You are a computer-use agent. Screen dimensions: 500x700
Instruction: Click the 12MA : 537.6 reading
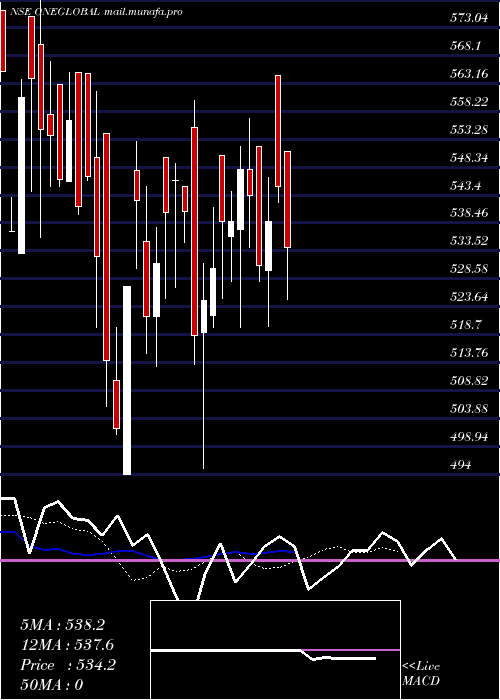(67, 645)
